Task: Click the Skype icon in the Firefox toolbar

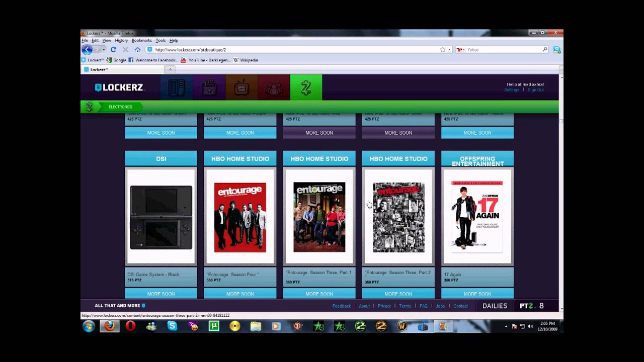Action: pyautogui.click(x=556, y=50)
